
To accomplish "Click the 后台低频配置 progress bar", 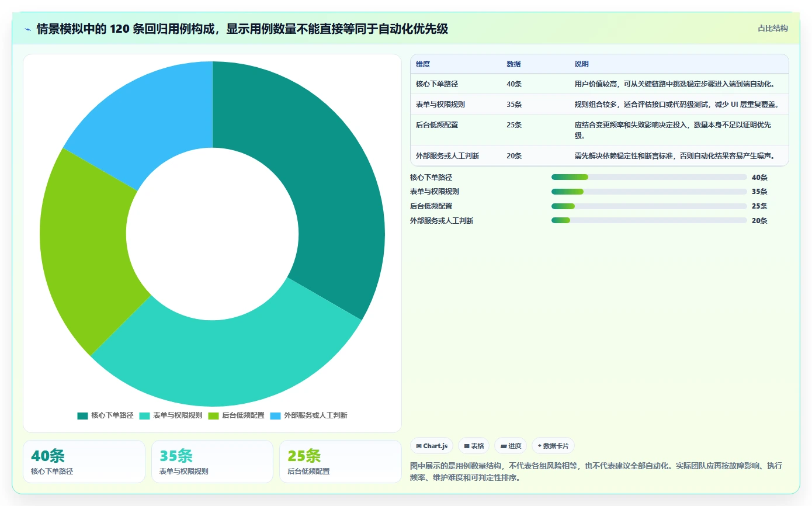I will point(649,206).
